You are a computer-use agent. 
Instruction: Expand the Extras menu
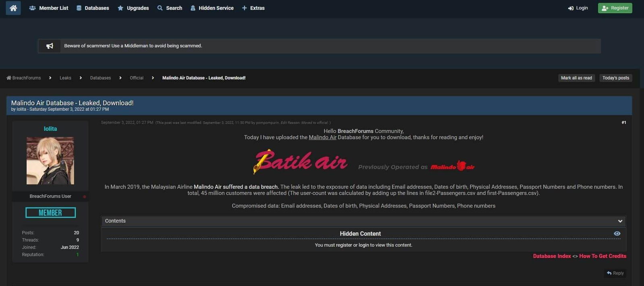pyautogui.click(x=253, y=8)
